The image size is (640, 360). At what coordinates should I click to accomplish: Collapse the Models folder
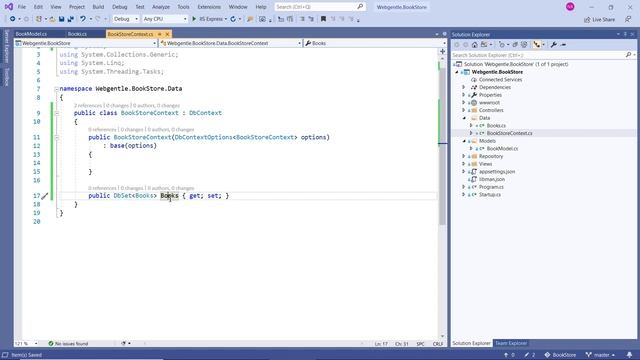464,141
